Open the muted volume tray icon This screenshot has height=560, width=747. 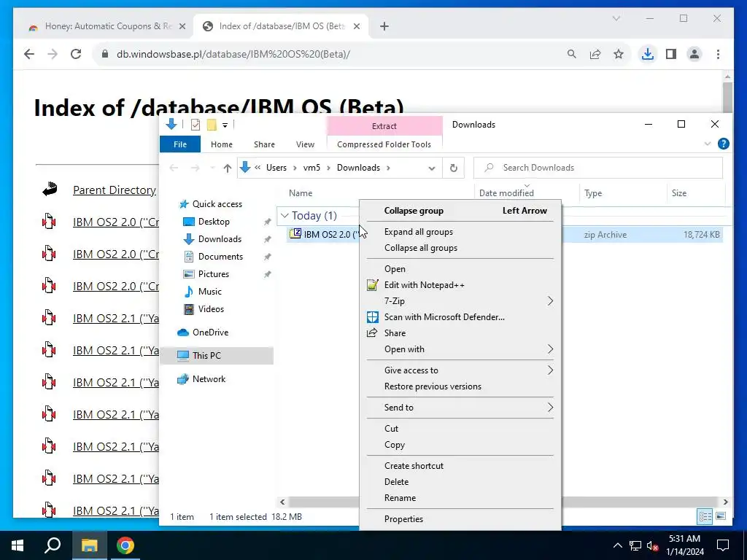[653, 545]
